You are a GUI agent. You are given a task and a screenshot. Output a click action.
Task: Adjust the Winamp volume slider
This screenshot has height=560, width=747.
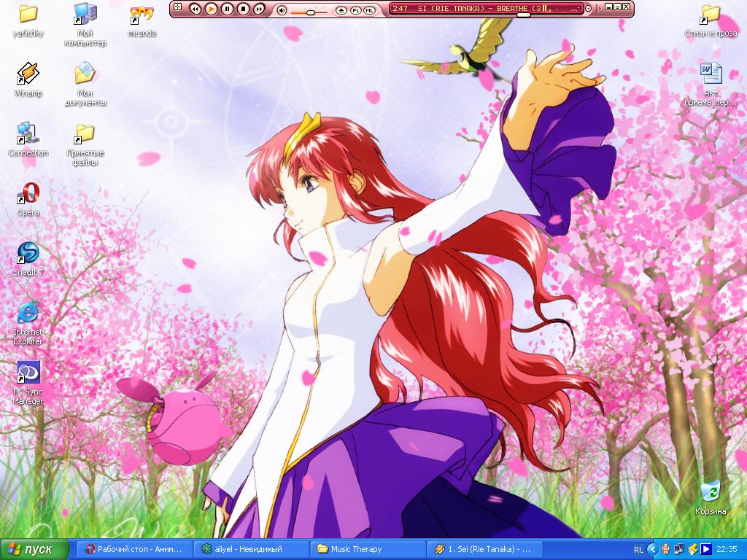pos(309,12)
